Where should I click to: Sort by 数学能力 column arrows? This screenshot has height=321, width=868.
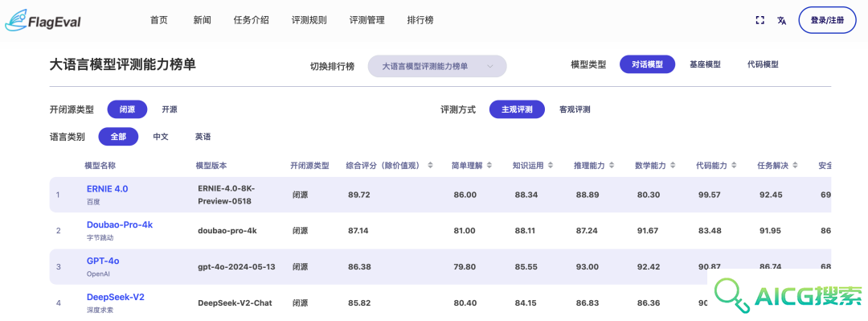672,166
